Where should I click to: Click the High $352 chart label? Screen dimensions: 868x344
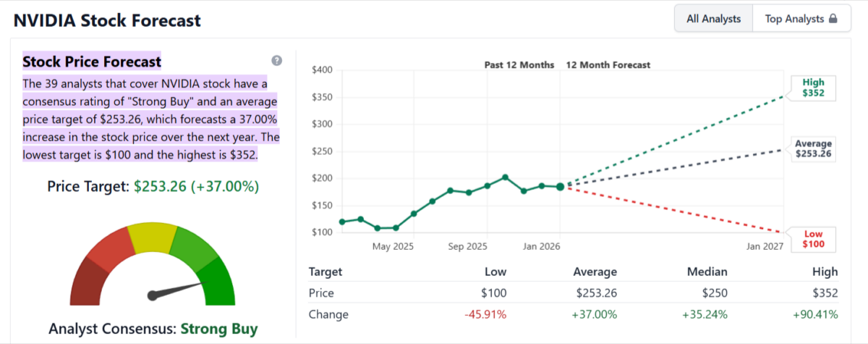(813, 88)
